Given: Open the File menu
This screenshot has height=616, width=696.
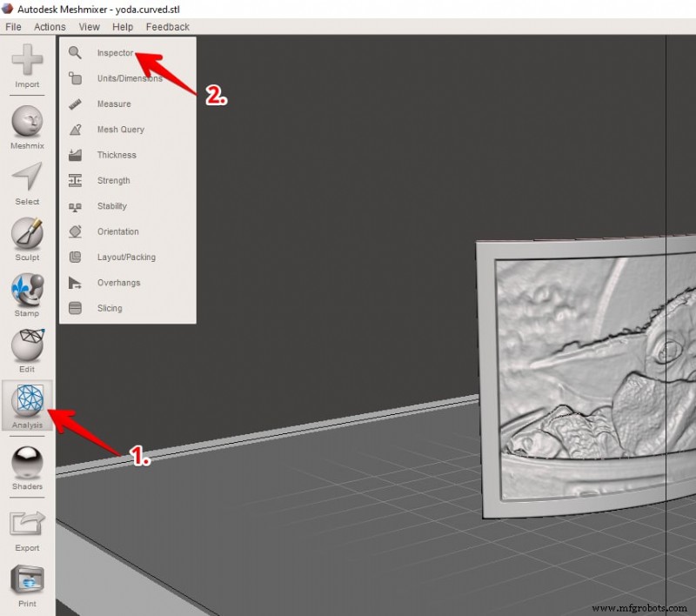Looking at the screenshot, I should click(13, 27).
